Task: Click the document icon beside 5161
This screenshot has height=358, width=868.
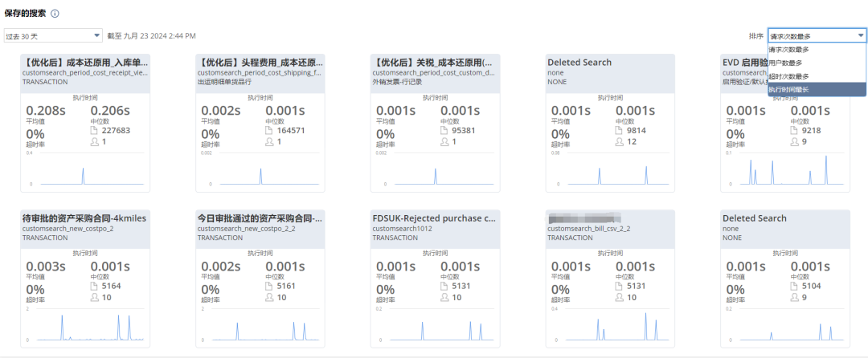Action: [x=269, y=287]
